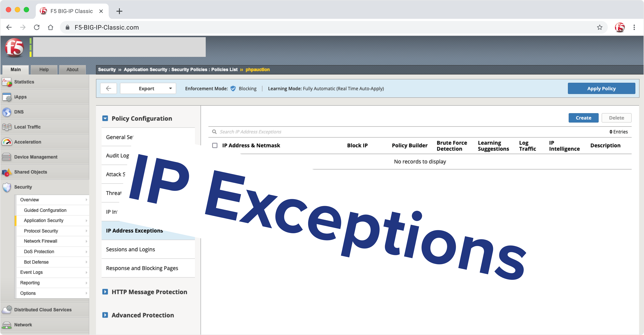The width and height of the screenshot is (644, 335).
Task: Click the policy back arrow button
Action: click(109, 88)
